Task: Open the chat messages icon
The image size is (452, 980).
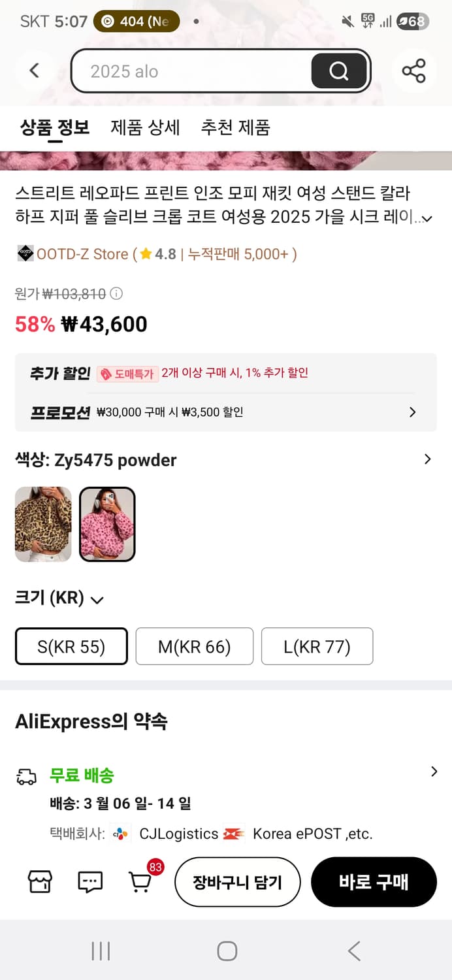Action: point(89,881)
